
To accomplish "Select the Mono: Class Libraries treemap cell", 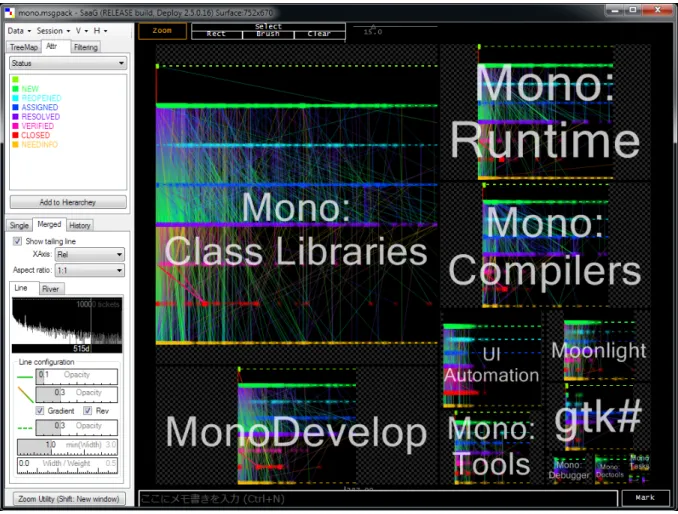I will point(297,204).
